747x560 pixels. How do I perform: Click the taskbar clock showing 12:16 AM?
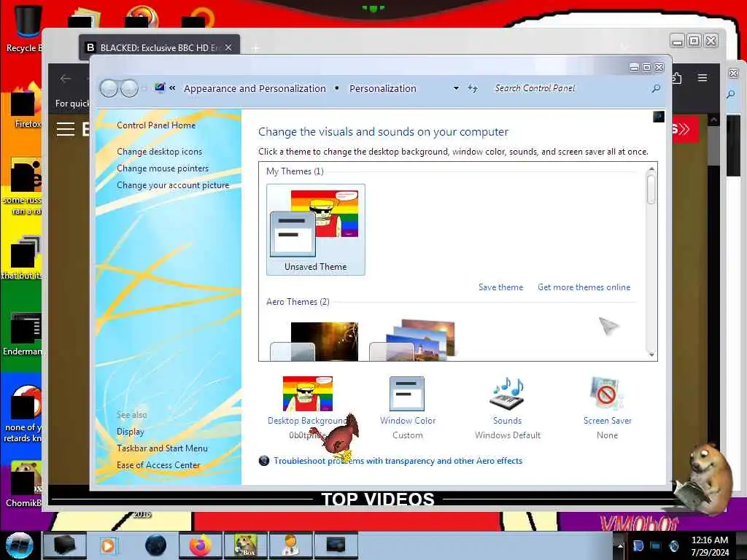coord(710,546)
